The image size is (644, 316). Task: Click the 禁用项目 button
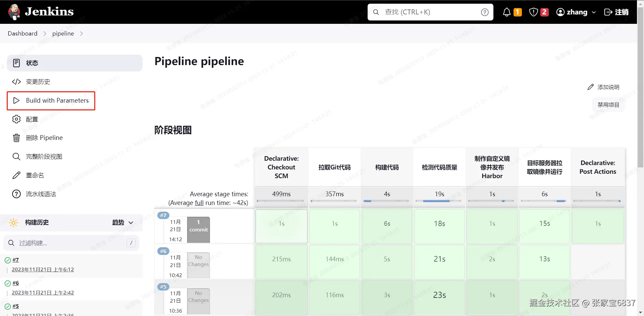[608, 105]
